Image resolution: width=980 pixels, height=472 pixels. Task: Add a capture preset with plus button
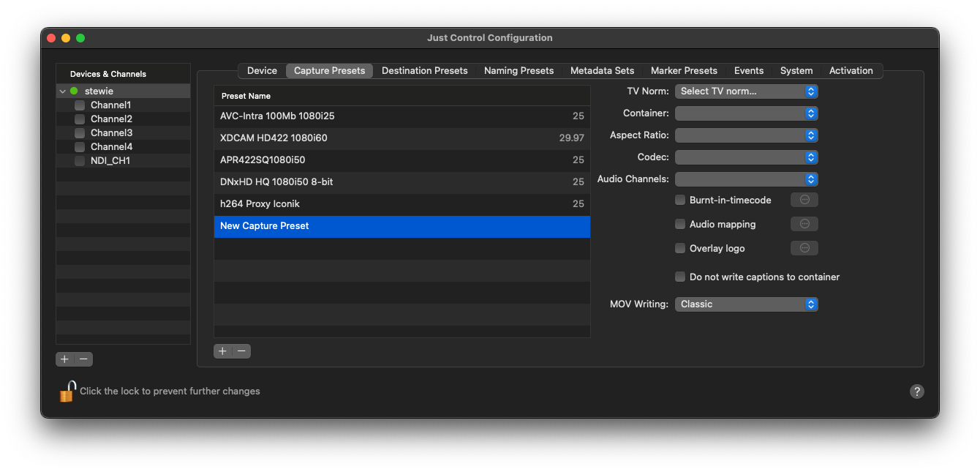(223, 351)
